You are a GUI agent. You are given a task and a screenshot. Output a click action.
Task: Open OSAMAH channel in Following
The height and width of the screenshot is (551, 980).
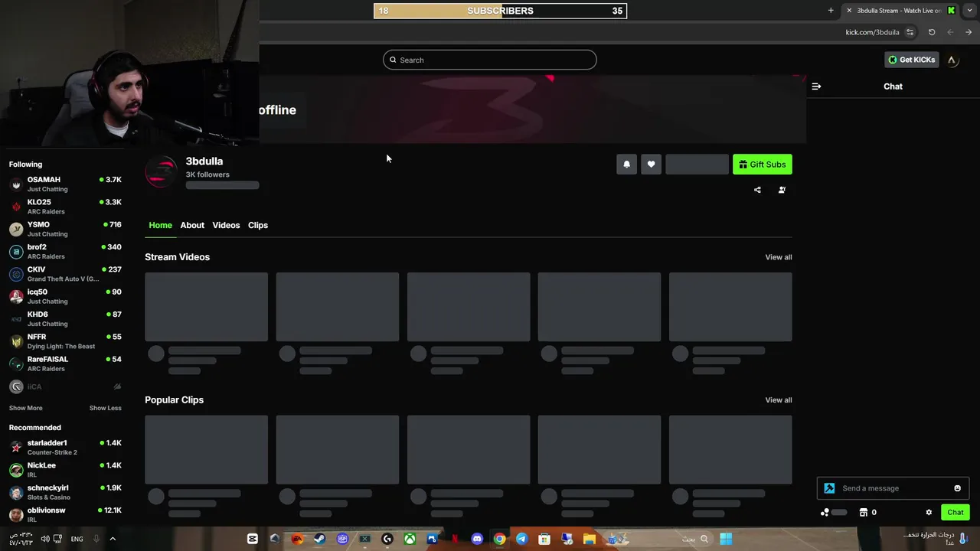point(65,184)
